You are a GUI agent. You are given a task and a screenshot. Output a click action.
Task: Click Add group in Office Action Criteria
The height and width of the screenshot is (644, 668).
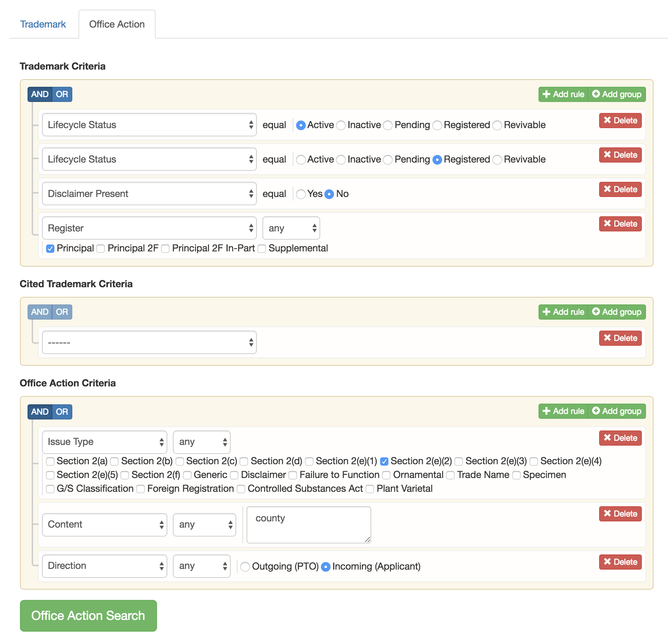coord(617,411)
